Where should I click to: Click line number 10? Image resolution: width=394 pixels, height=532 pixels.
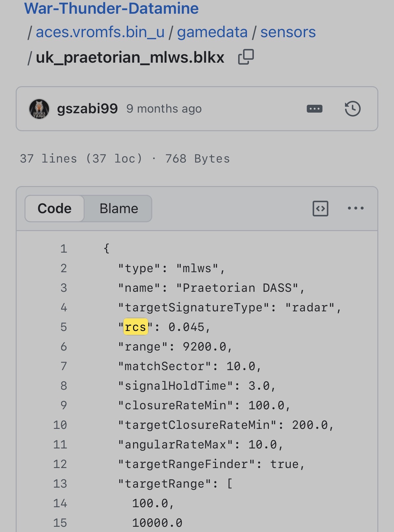[60, 425]
